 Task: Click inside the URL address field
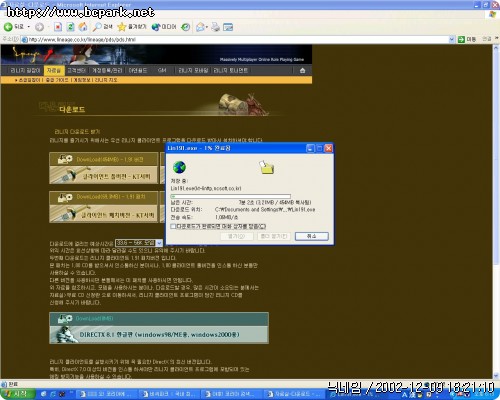coord(238,40)
